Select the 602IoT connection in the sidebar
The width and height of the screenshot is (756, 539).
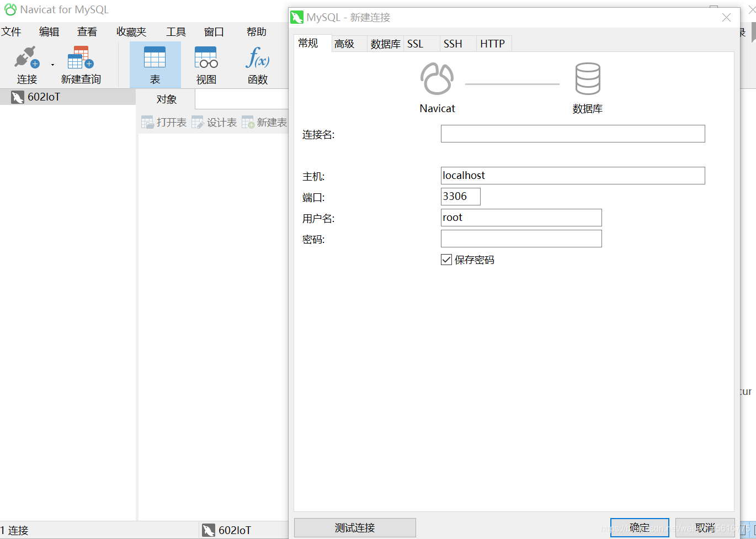[x=68, y=97]
